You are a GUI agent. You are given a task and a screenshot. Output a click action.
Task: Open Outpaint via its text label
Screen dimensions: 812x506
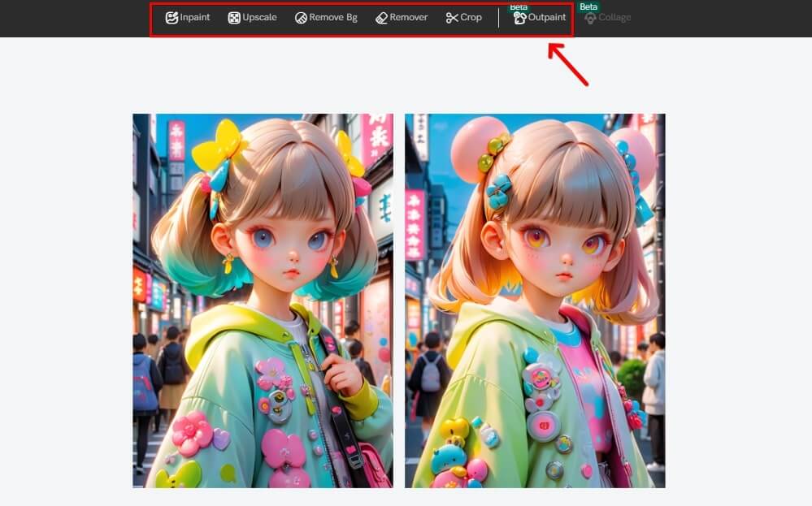[x=547, y=17]
